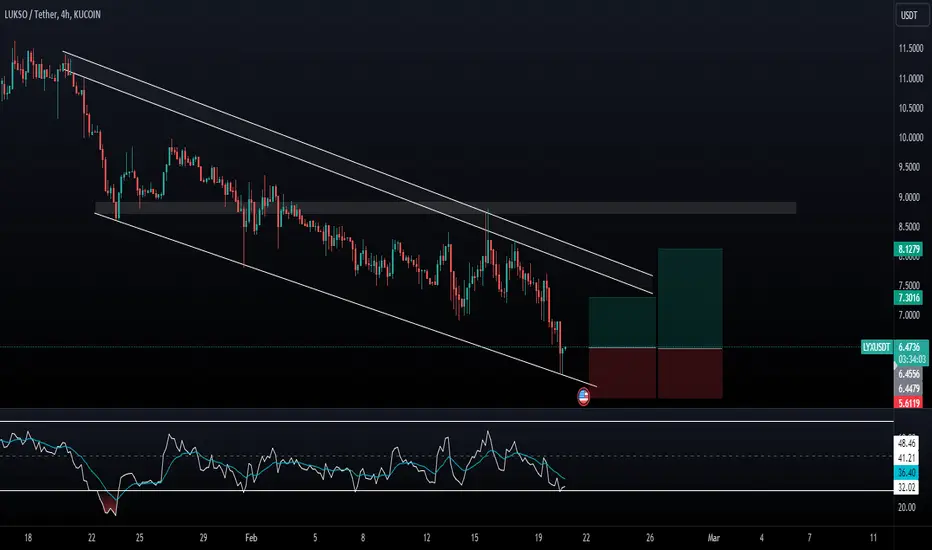Select the 5.6119 stop-loss price label
Screen dimensions: 932x550
[909, 403]
